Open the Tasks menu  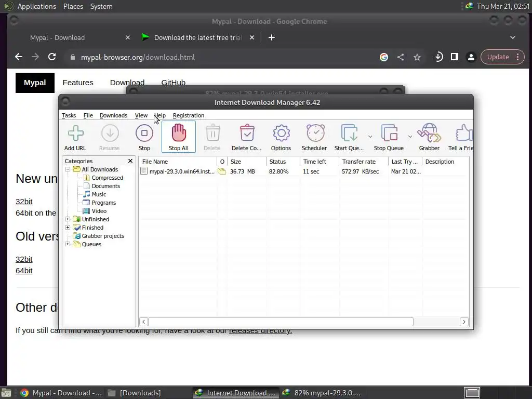(x=69, y=115)
